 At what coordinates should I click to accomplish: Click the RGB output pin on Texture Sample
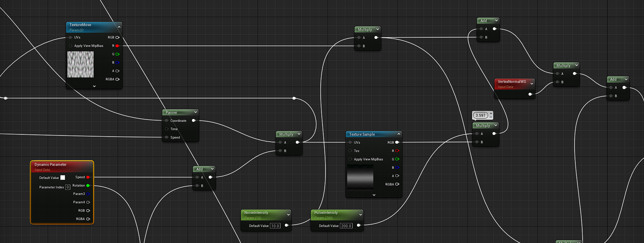[397, 142]
